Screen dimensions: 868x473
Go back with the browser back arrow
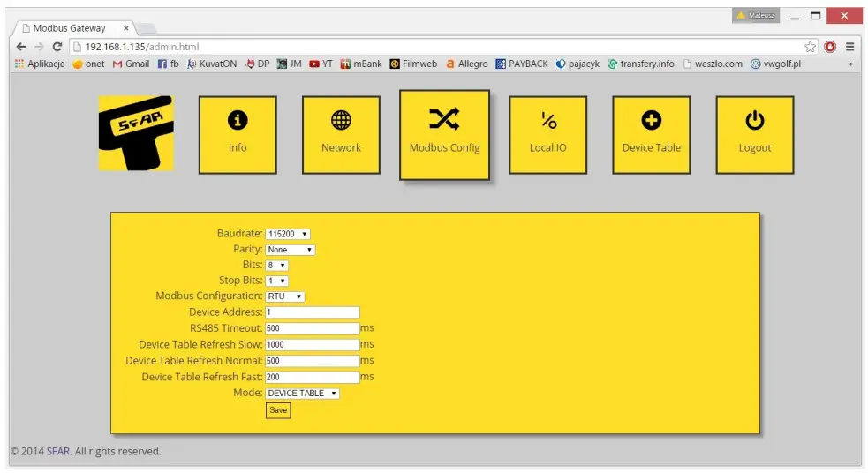21,47
